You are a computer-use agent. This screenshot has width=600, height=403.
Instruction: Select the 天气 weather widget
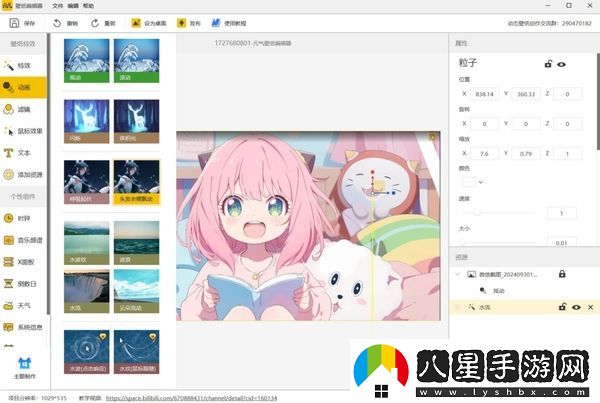click(x=23, y=304)
